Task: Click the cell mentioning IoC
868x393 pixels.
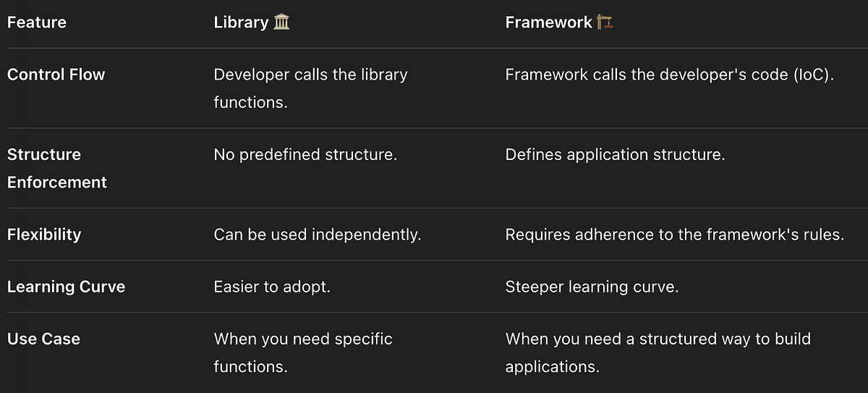Action: coord(670,75)
